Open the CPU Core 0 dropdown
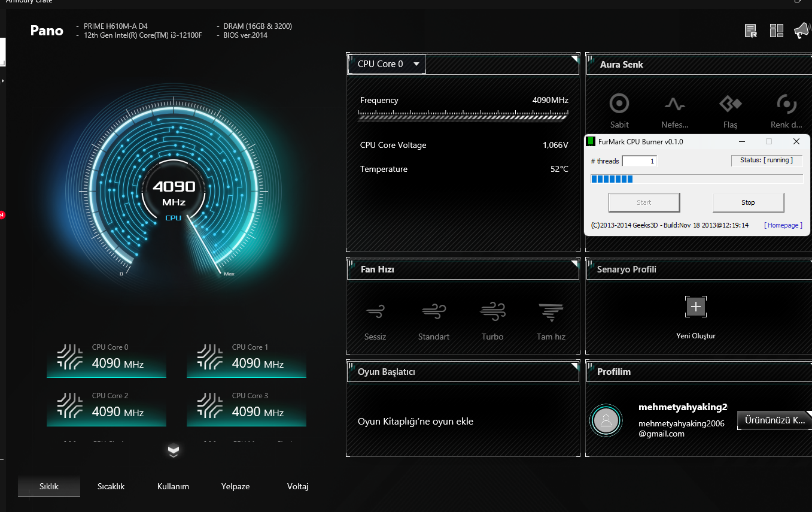 [387, 63]
